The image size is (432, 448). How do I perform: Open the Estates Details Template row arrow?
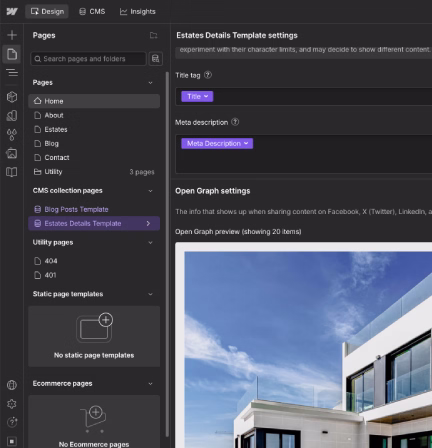(x=148, y=223)
